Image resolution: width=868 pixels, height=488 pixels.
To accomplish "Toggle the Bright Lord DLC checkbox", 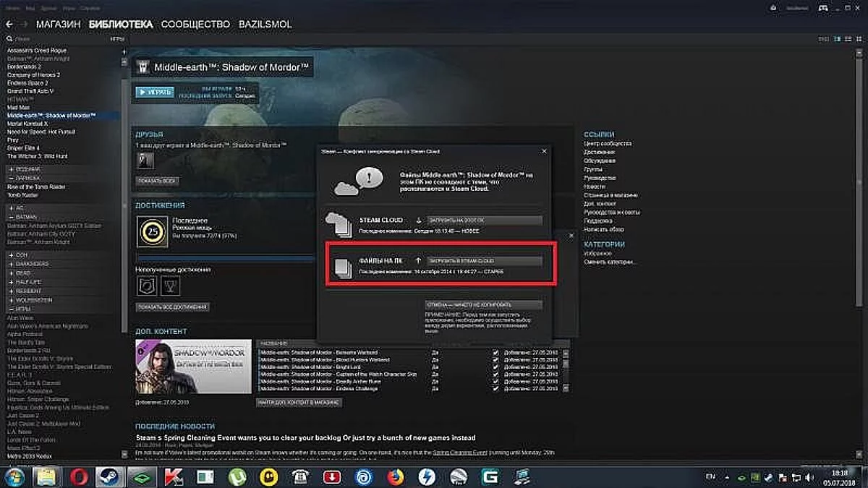I will (x=495, y=367).
